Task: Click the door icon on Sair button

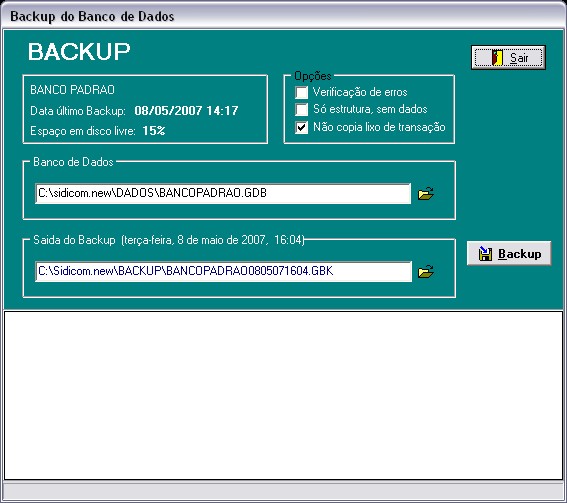Action: coord(498,57)
